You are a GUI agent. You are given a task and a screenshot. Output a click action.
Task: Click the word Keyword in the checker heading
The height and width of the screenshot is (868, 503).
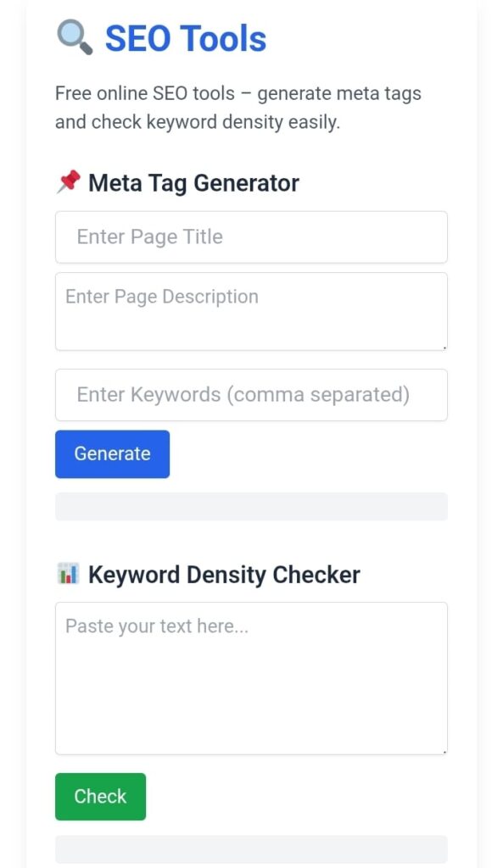coord(134,576)
